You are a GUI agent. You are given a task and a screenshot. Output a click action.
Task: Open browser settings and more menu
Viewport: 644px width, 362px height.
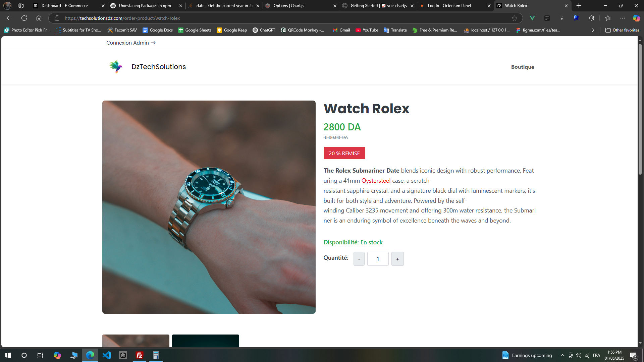coord(623,18)
